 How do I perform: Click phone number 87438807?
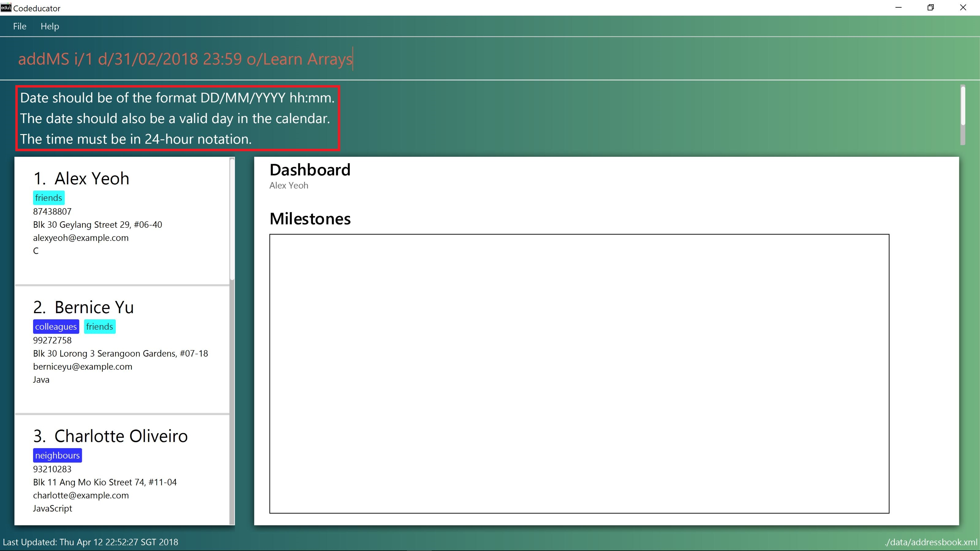pyautogui.click(x=52, y=212)
